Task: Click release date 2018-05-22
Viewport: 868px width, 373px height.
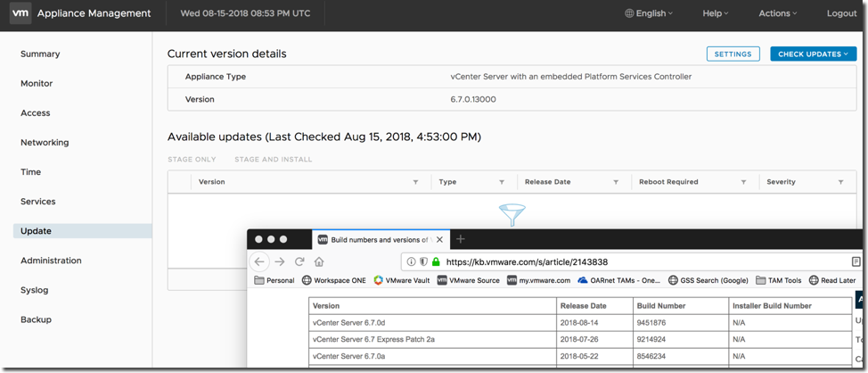Action: click(x=579, y=356)
